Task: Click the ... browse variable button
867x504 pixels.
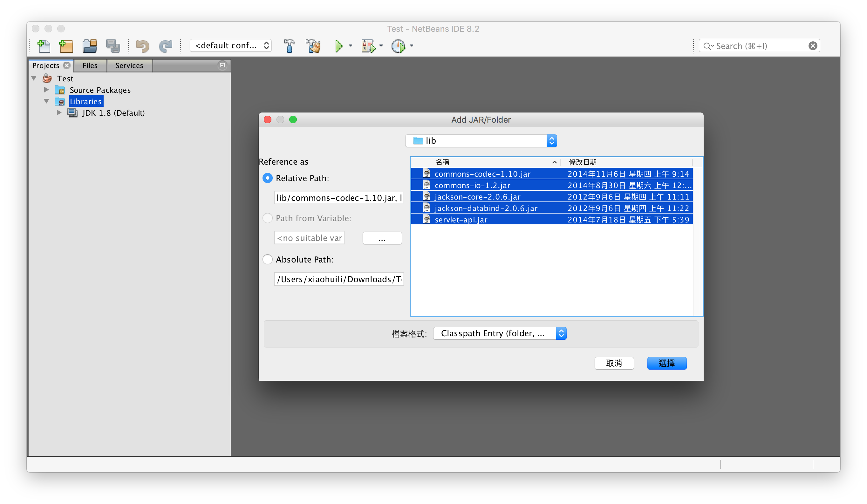Action: pos(382,238)
